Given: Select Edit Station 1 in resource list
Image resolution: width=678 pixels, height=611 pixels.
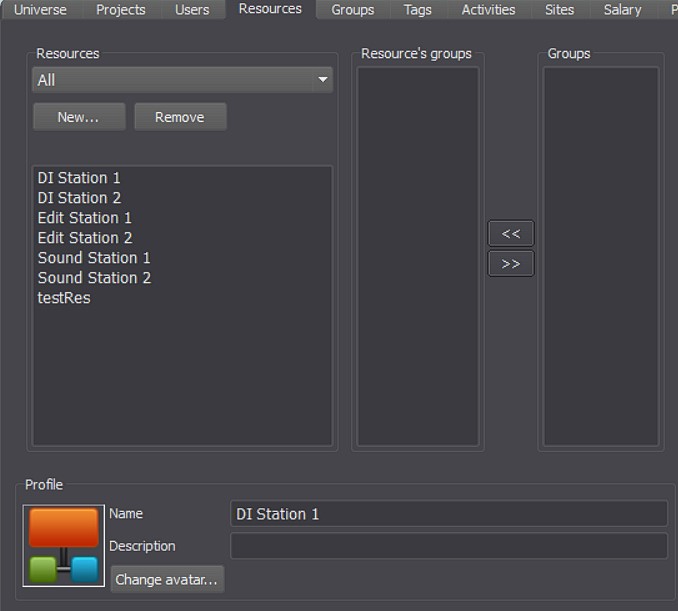Looking at the screenshot, I should [x=182, y=218].
